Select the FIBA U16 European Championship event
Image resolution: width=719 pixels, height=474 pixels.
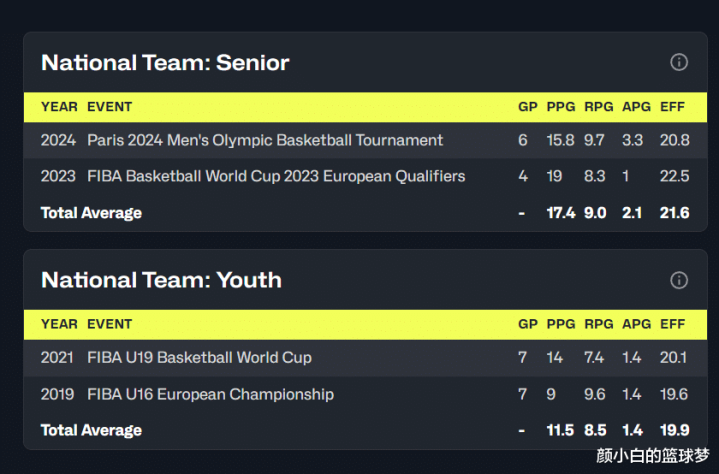tap(210, 394)
